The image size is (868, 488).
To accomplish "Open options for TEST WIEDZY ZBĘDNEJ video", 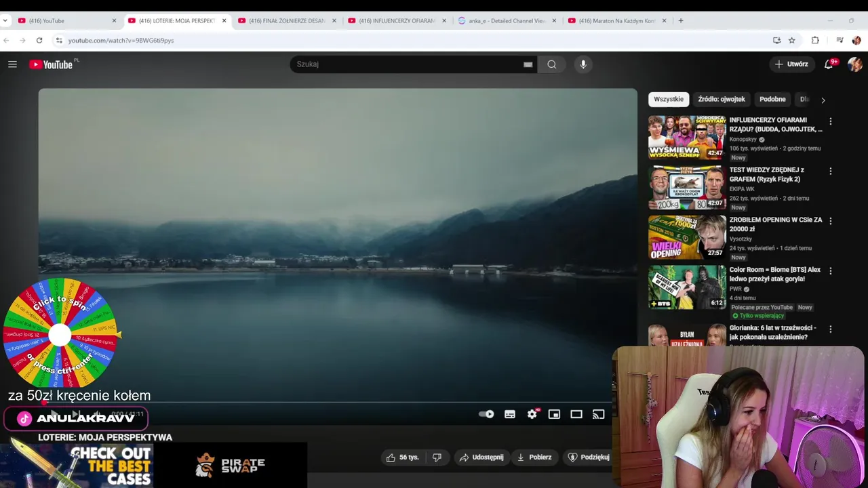I will coord(831,171).
